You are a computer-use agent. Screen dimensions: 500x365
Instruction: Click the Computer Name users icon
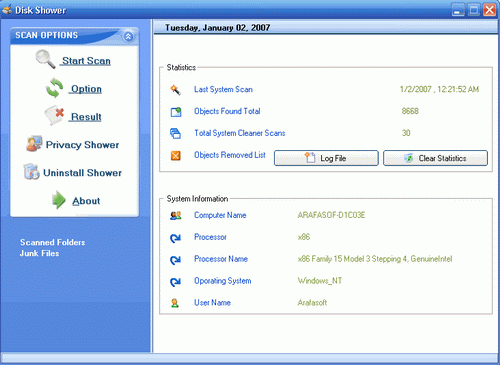pyautogui.click(x=175, y=216)
